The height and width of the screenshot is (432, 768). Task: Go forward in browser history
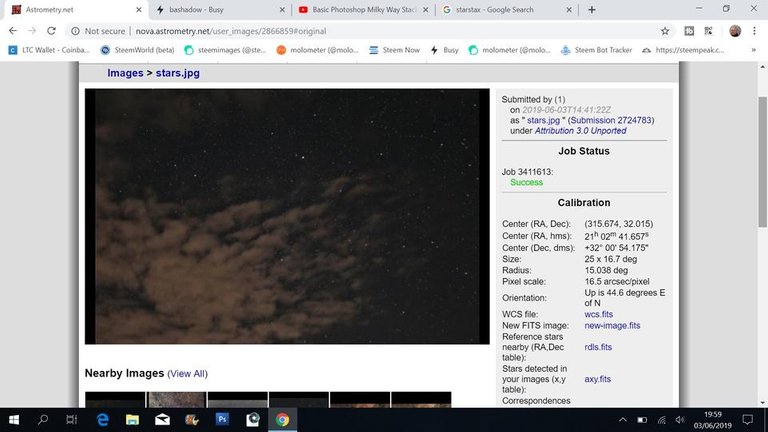click(32, 31)
